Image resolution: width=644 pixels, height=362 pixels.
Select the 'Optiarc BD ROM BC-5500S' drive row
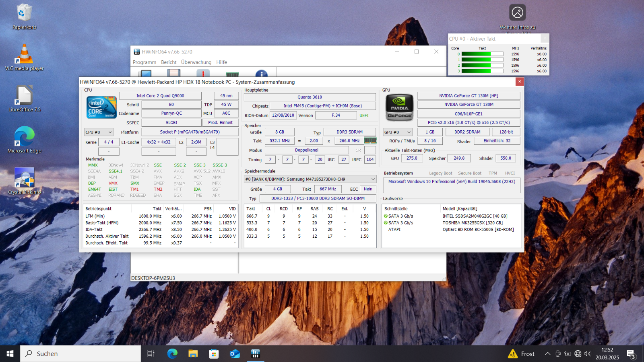(x=452, y=230)
